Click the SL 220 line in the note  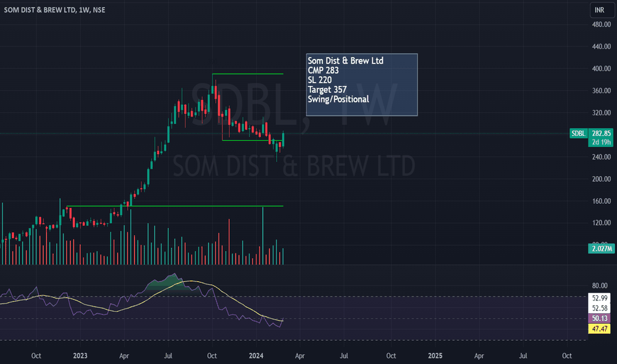[320, 80]
